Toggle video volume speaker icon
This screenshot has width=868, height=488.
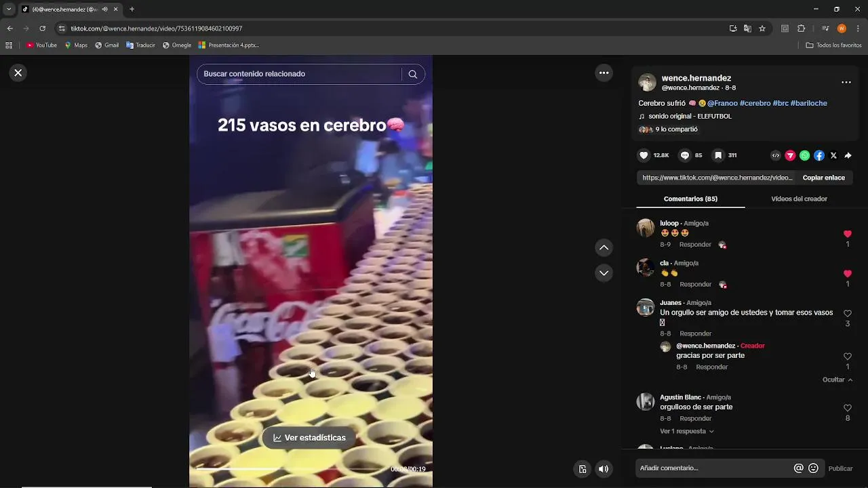point(604,469)
